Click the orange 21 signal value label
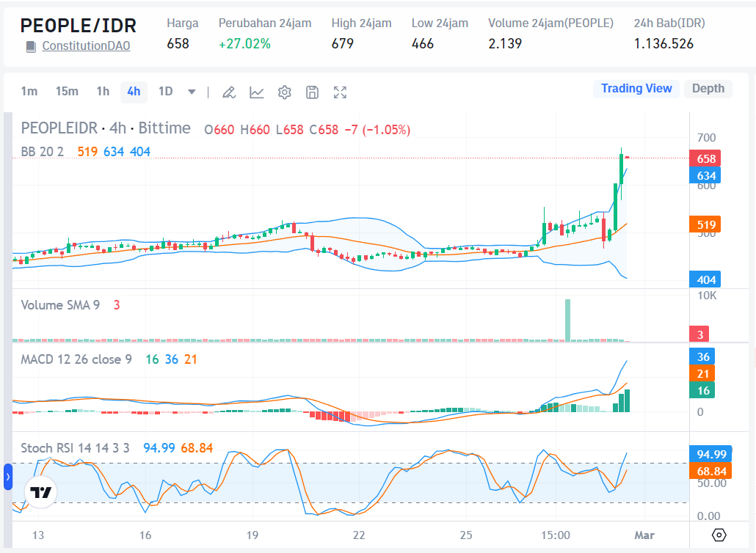 (x=702, y=374)
